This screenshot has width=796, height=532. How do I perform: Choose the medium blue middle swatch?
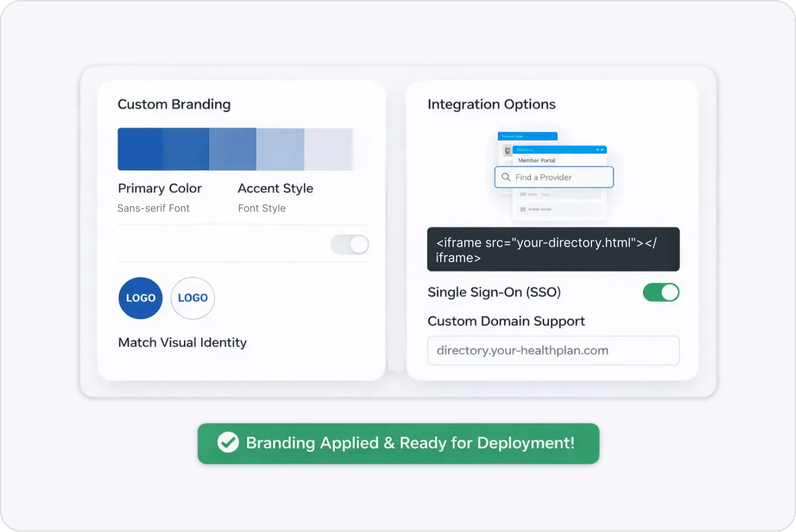[x=232, y=149]
